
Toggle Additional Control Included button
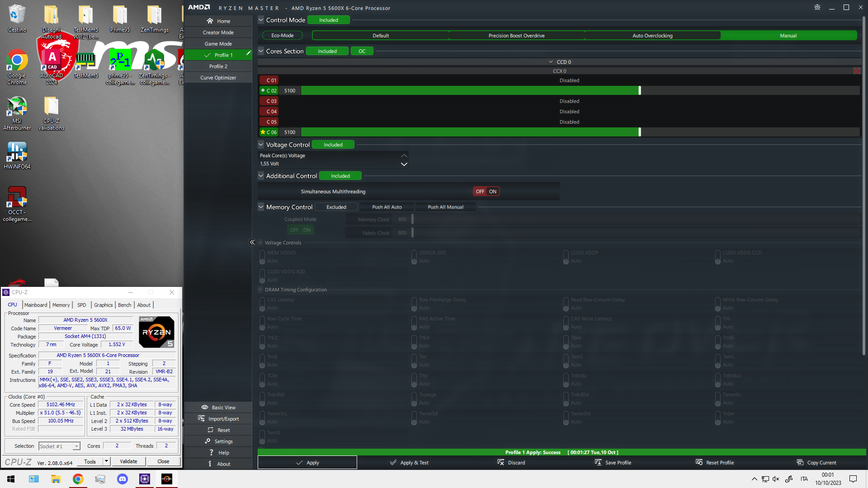[x=340, y=176]
